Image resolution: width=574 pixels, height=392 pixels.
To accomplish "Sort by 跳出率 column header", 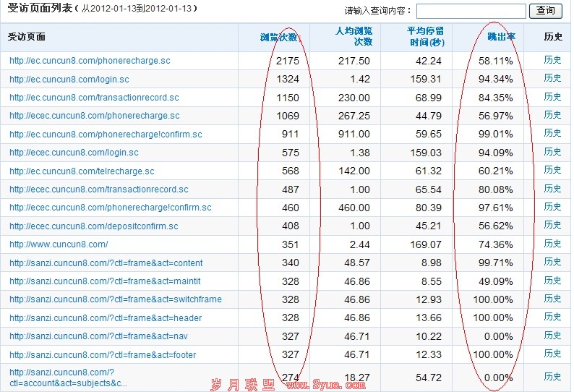I will coord(500,37).
